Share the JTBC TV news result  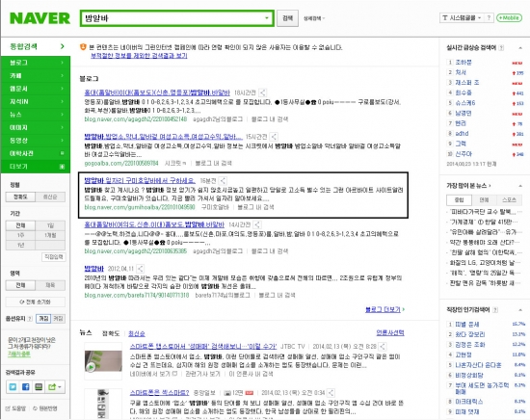pos(383,346)
